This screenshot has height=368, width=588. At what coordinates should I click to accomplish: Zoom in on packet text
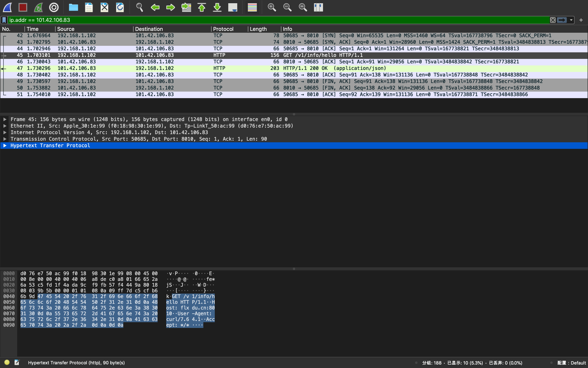coord(272,7)
